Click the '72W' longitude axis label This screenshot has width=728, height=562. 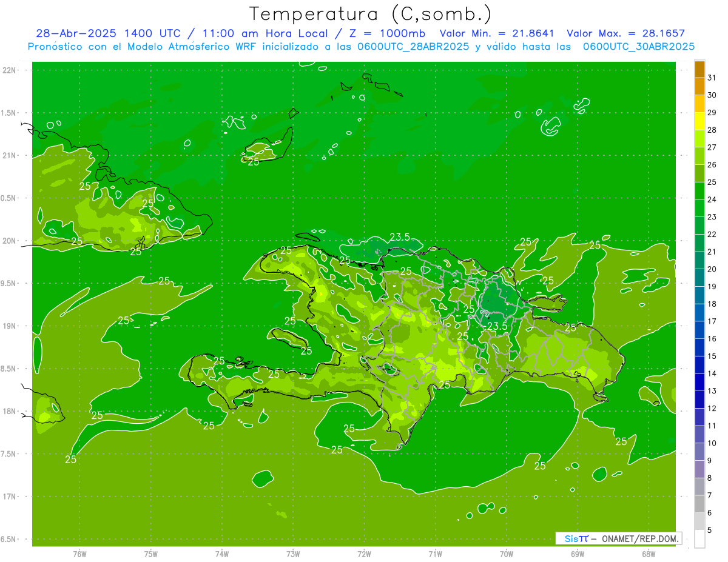click(365, 554)
